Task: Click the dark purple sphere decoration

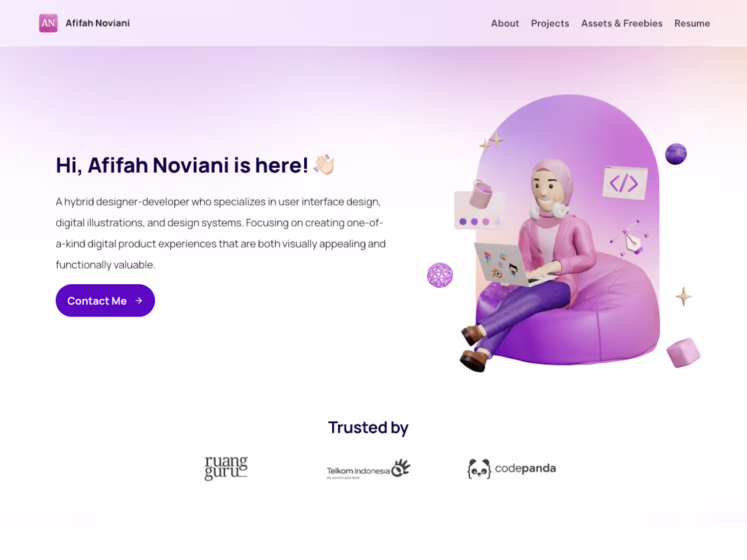Action: 676,154
